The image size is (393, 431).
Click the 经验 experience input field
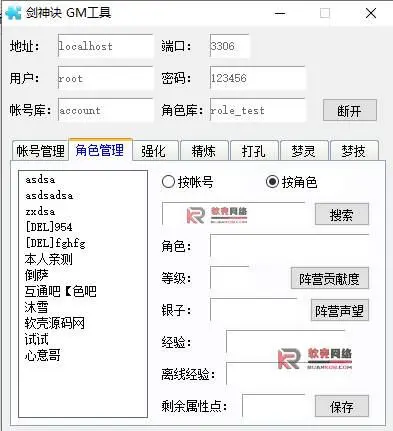click(285, 342)
